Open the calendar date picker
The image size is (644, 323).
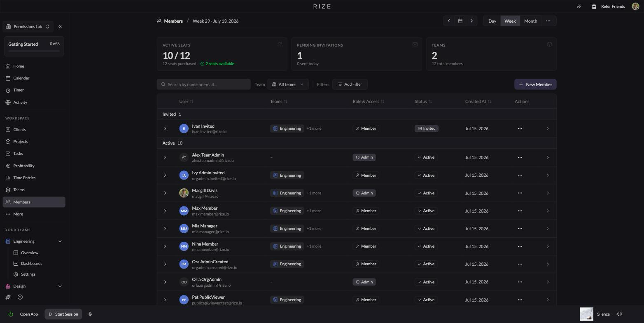(x=460, y=21)
